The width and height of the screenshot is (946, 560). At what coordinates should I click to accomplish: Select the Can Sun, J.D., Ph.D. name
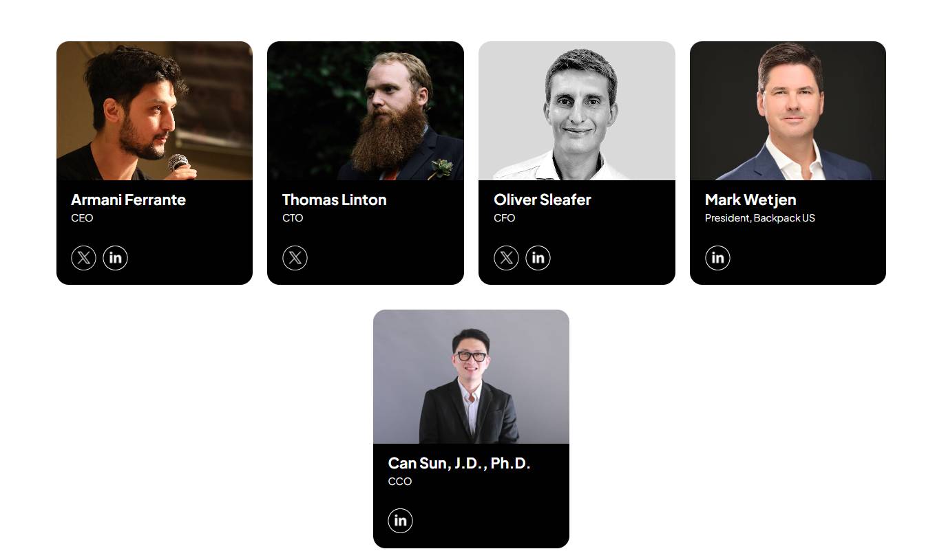tap(459, 463)
